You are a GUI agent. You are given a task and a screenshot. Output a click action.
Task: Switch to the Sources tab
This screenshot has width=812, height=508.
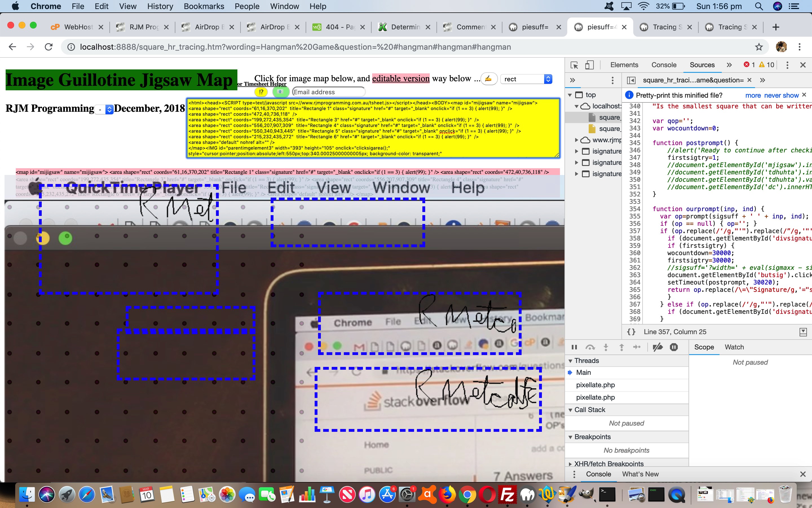(x=702, y=65)
